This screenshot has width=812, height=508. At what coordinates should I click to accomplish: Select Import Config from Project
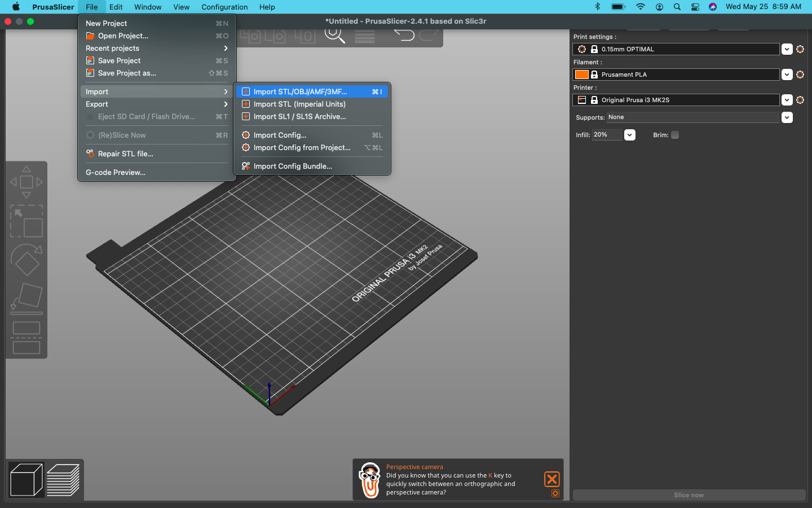click(312, 147)
